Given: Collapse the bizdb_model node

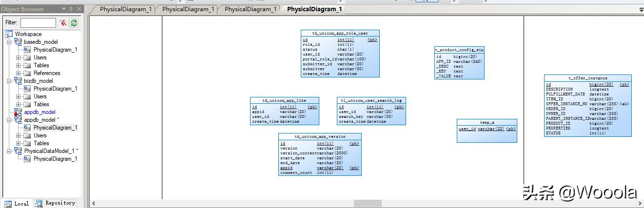Looking at the screenshot, I should pos(9,81).
